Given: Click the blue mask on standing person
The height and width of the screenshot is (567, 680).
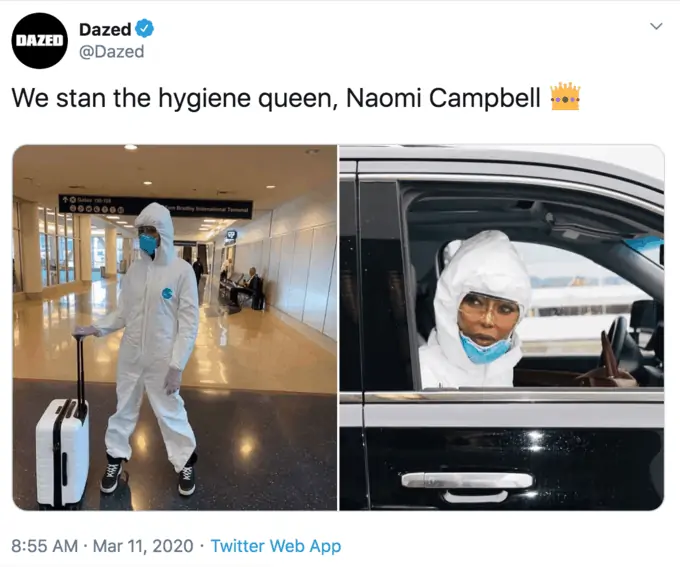Looking at the screenshot, I should (x=148, y=245).
